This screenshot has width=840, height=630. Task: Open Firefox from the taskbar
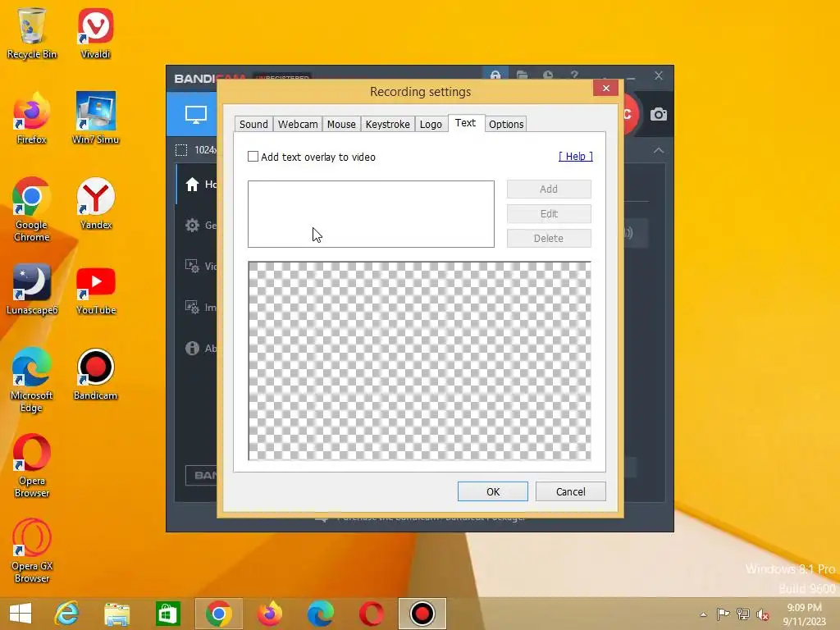[269, 614]
